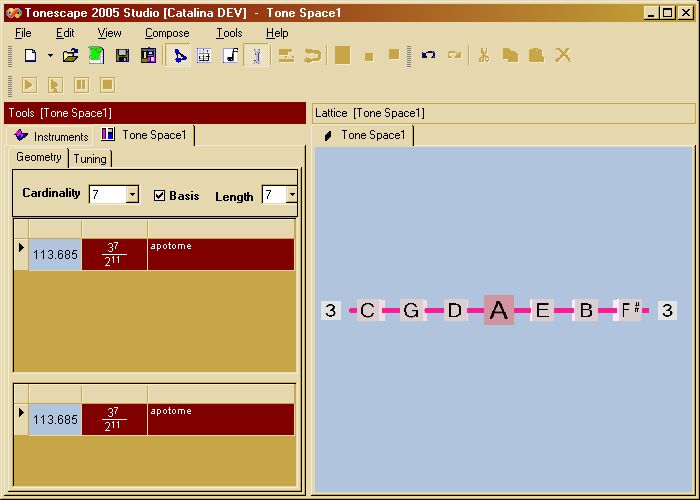Select upper table row arrow selector
700x500 pixels.
(x=21, y=254)
